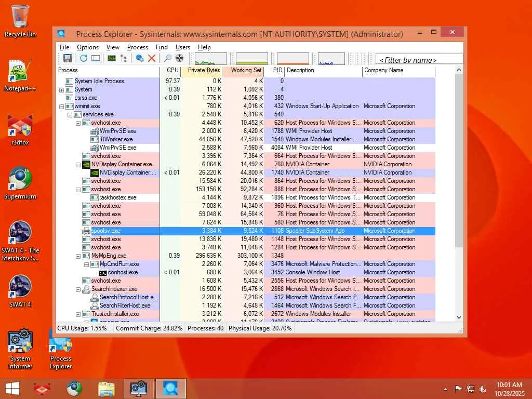Select the Find Window's Process crosshair icon

pyautogui.click(x=179, y=58)
